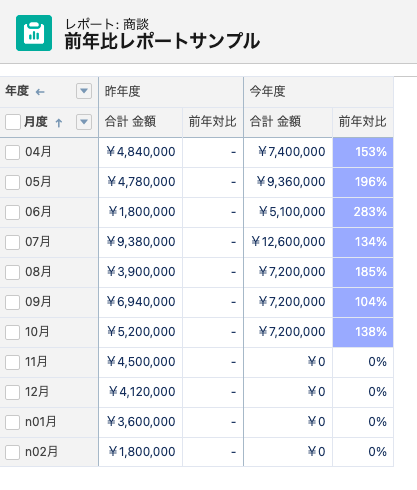Select the 12月 row checkbox
Image resolution: width=417 pixels, height=490 pixels.
coord(12,392)
